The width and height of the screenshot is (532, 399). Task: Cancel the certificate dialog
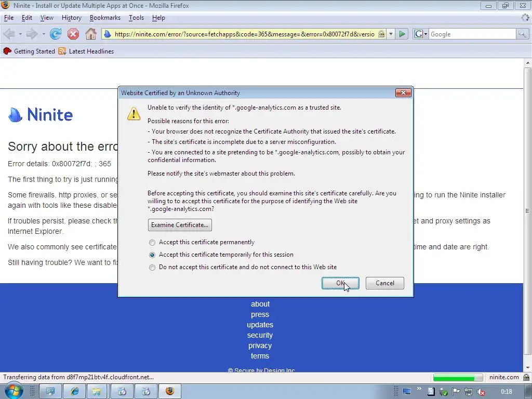click(x=385, y=283)
